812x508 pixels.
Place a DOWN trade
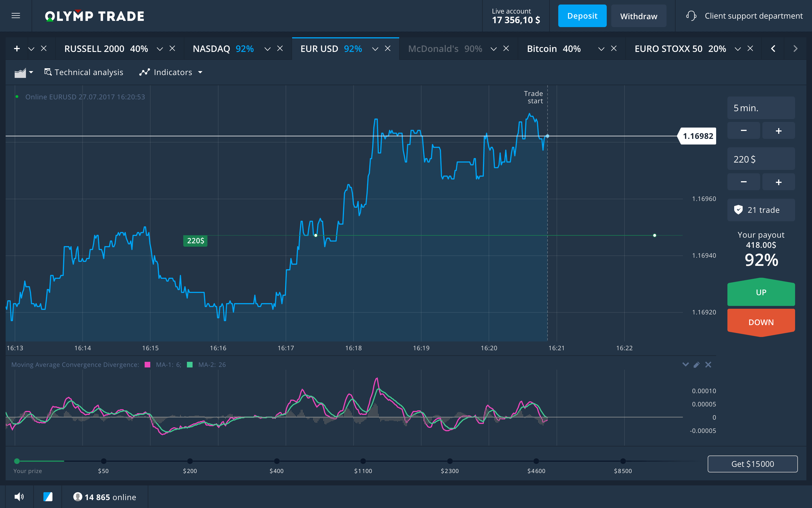(x=761, y=322)
